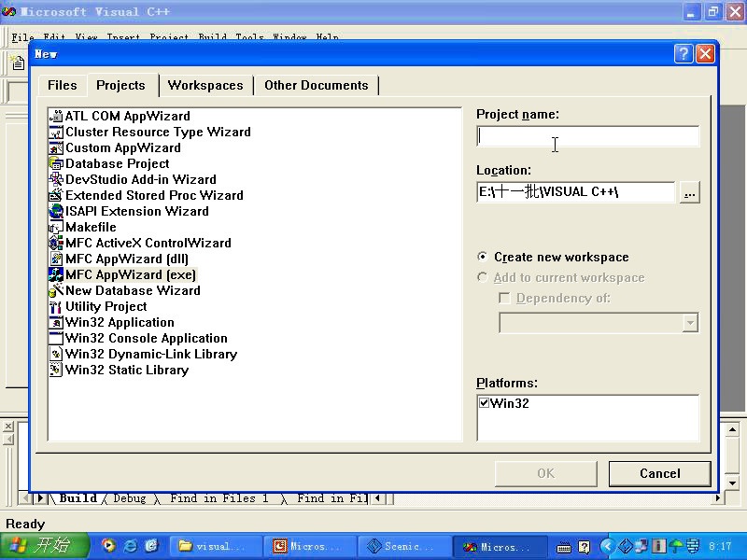Click green umbrella tray icon
Viewport: 747px width, 560px height.
coord(675,546)
